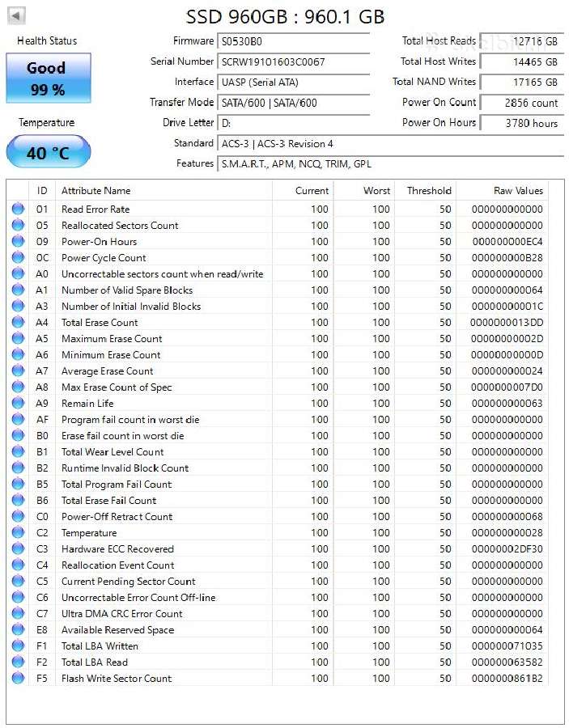Viewport: 569px width, 728px height.
Task: Click the Current column header
Action: [303, 190]
